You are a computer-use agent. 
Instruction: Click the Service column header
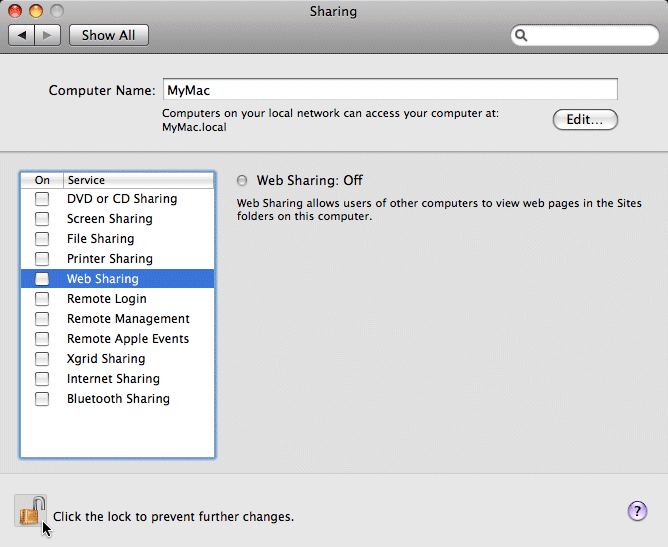pos(138,180)
